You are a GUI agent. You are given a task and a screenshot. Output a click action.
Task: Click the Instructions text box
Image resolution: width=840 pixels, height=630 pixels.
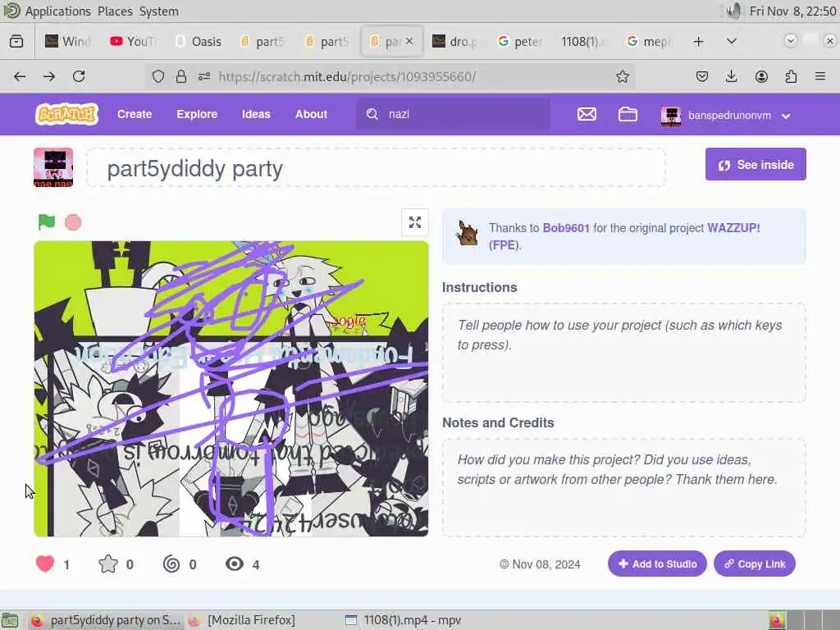coord(624,353)
